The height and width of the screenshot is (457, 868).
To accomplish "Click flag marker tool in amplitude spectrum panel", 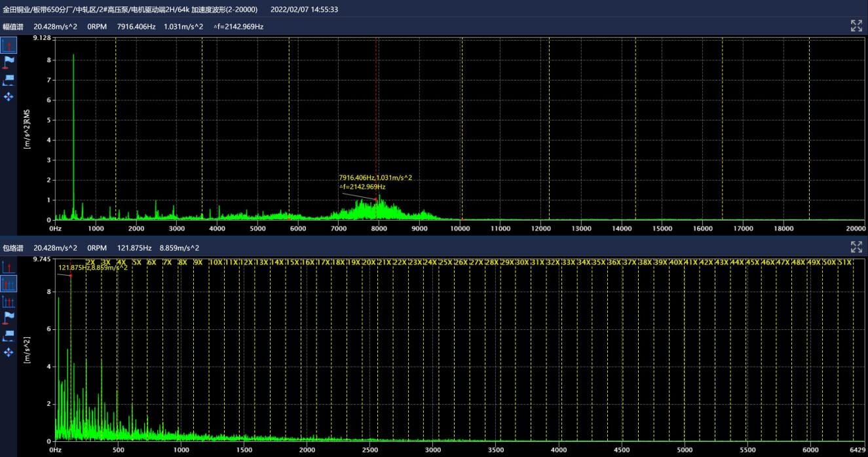I will 9,62.
